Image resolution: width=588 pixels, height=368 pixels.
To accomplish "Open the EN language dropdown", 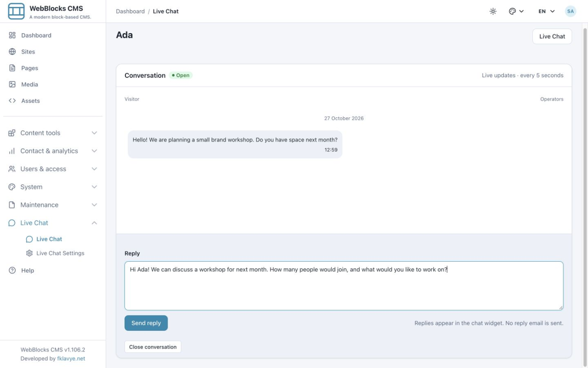I will (x=547, y=11).
